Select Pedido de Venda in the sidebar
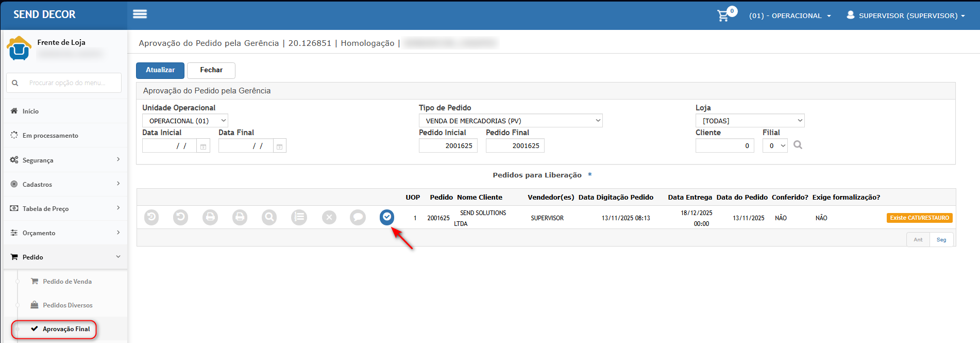Screen dimensions: 980x343 tap(67, 282)
